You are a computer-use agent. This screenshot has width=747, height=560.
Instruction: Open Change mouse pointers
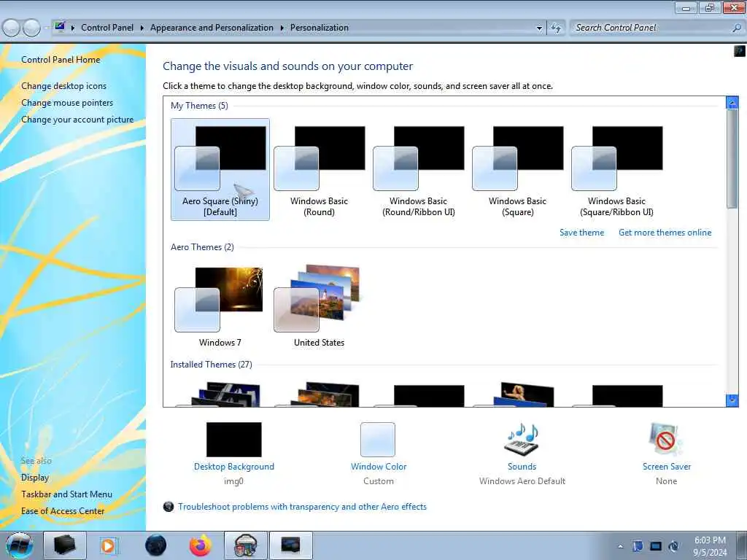tap(67, 102)
